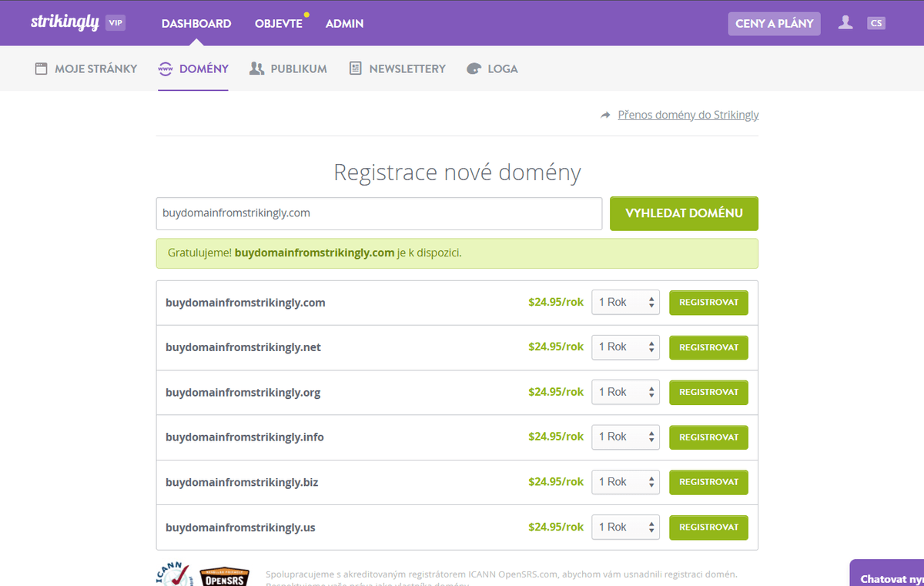Click the VIP badge
This screenshot has height=586, width=924.
point(115,23)
